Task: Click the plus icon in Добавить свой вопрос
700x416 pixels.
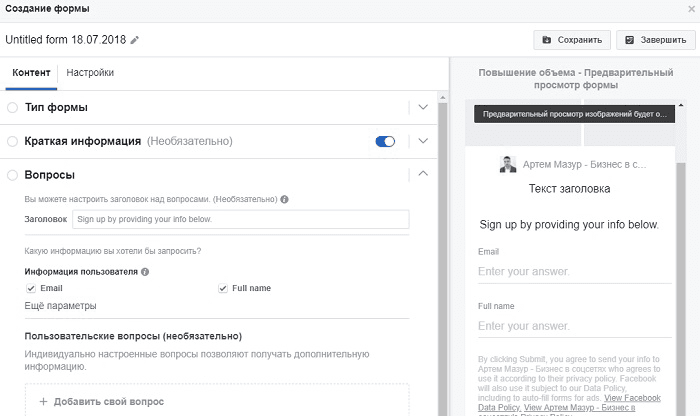Action: click(43, 401)
